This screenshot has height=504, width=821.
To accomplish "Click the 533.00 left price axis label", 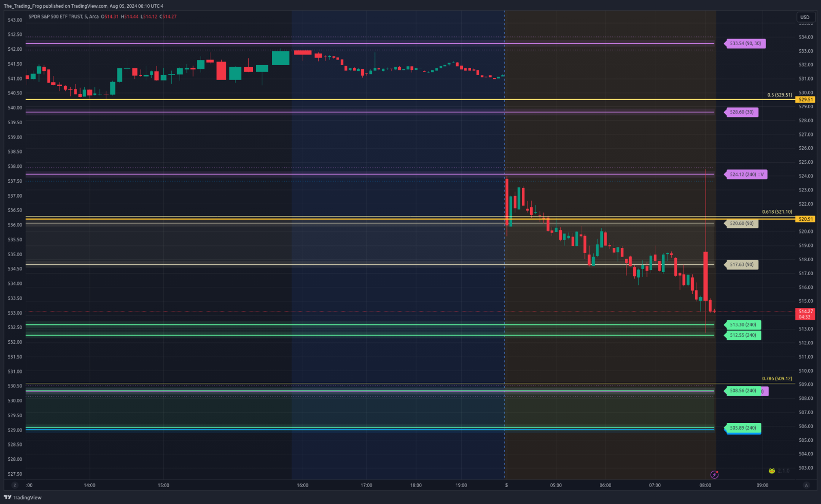I will pos(15,313).
